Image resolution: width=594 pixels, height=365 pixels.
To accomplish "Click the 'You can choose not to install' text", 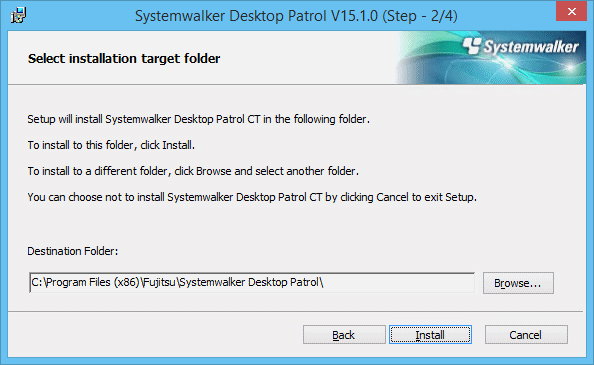I will point(252,197).
